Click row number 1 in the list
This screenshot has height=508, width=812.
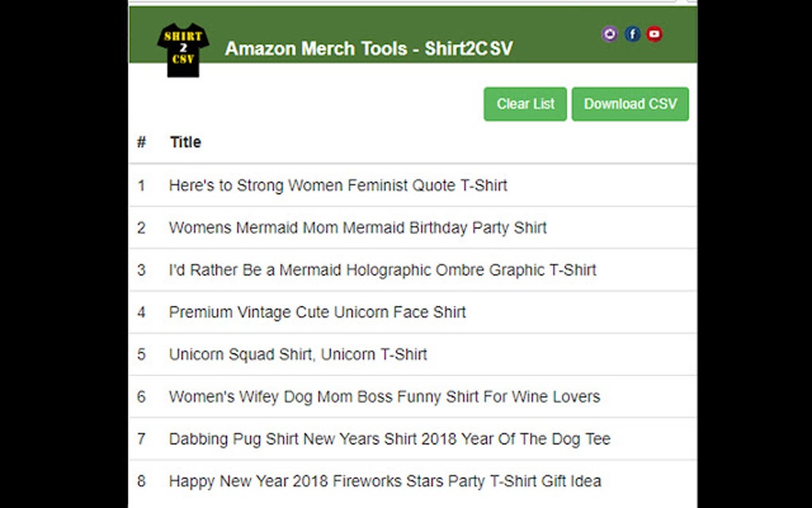142,186
